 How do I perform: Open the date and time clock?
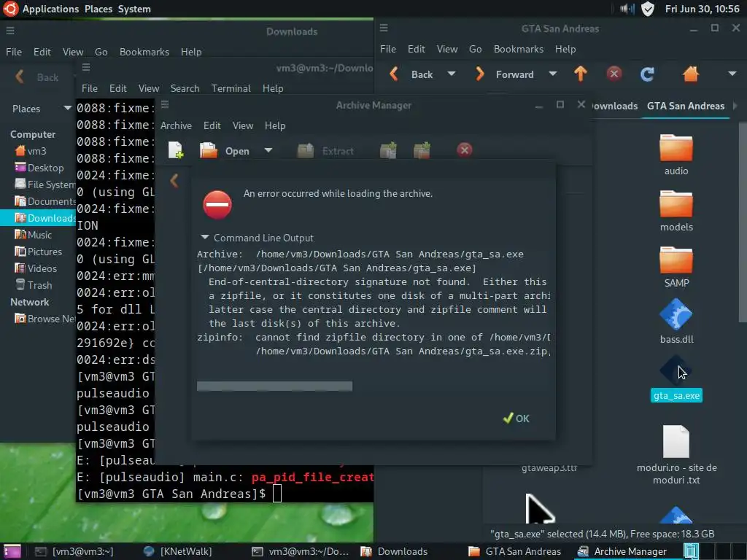[x=703, y=9]
